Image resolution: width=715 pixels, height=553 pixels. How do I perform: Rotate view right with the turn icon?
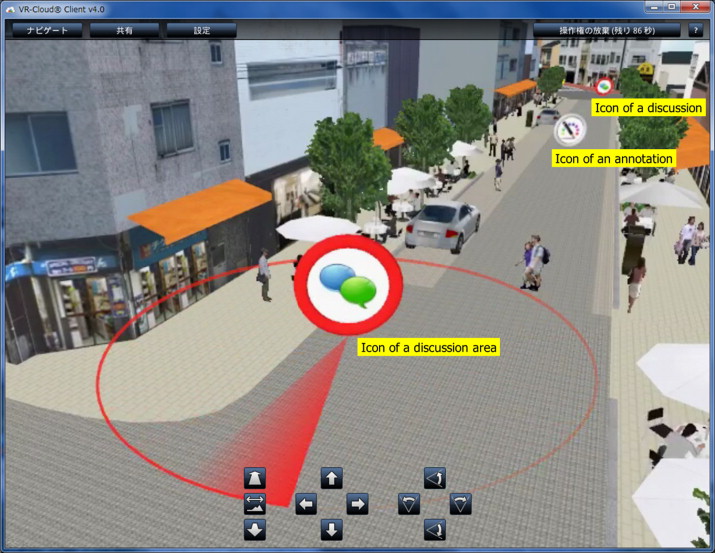pos(460,504)
